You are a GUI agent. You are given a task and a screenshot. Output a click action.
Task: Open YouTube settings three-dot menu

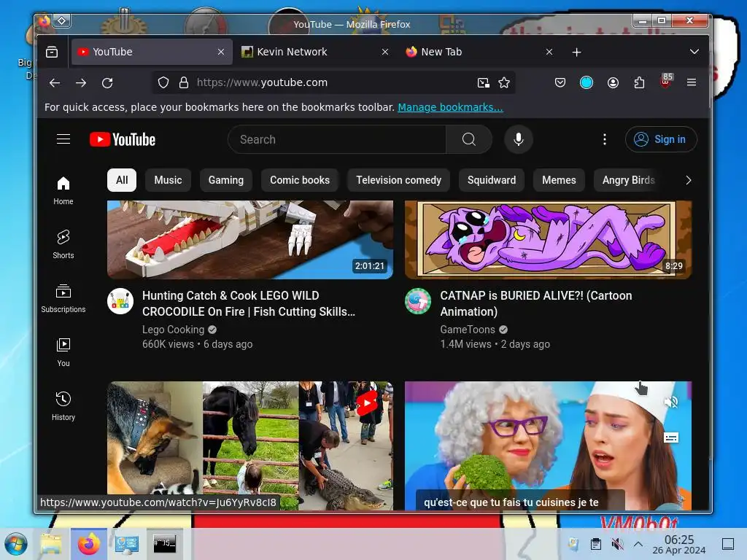[605, 139]
